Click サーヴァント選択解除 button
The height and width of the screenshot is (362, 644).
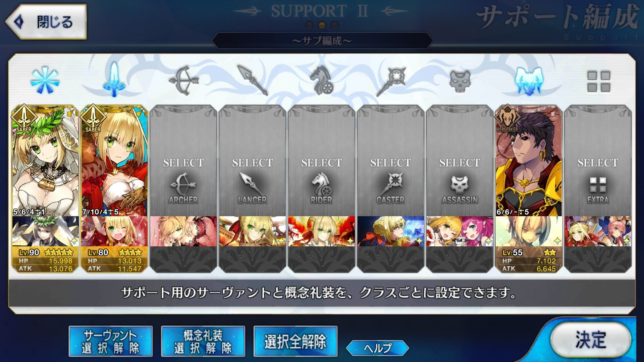tap(111, 342)
